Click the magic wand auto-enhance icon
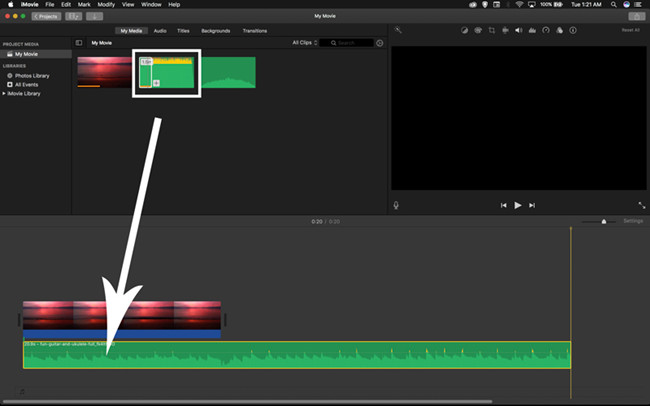This screenshot has height=406, width=650. (398, 30)
